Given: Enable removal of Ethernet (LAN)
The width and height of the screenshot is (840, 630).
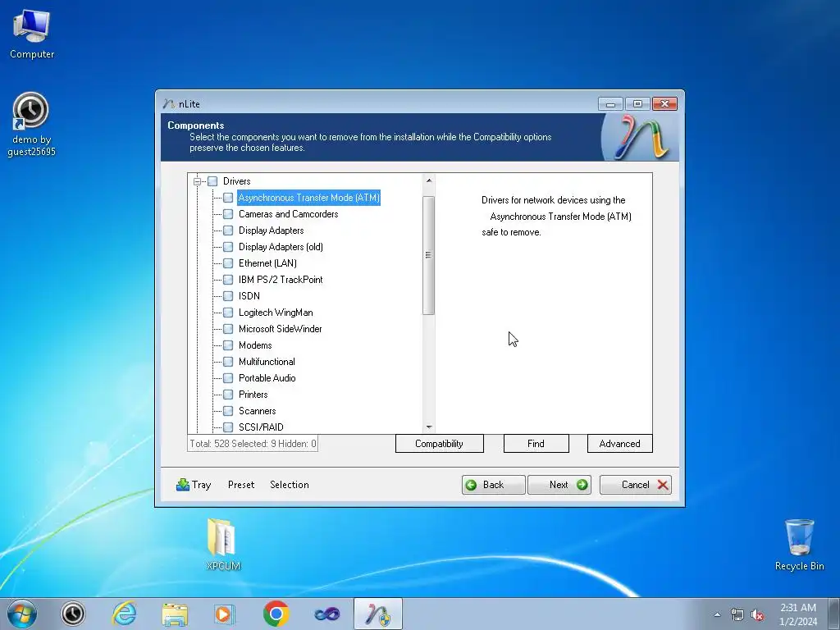Looking at the screenshot, I should (x=228, y=263).
